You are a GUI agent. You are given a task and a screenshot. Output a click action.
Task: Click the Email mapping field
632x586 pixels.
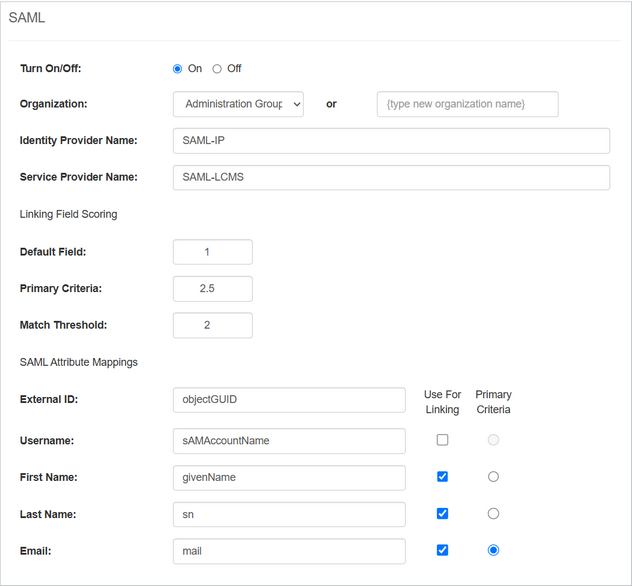tap(289, 551)
